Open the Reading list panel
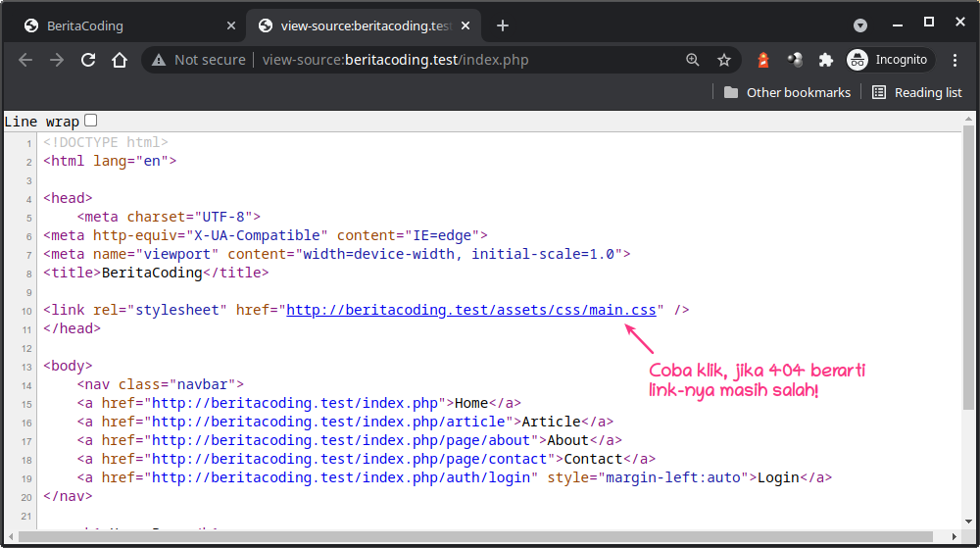 point(916,92)
